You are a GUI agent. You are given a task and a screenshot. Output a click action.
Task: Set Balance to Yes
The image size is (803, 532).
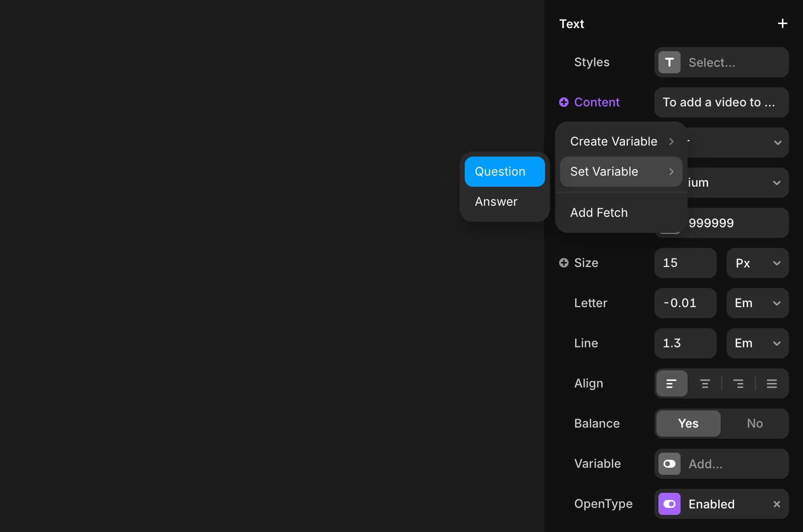(689, 424)
